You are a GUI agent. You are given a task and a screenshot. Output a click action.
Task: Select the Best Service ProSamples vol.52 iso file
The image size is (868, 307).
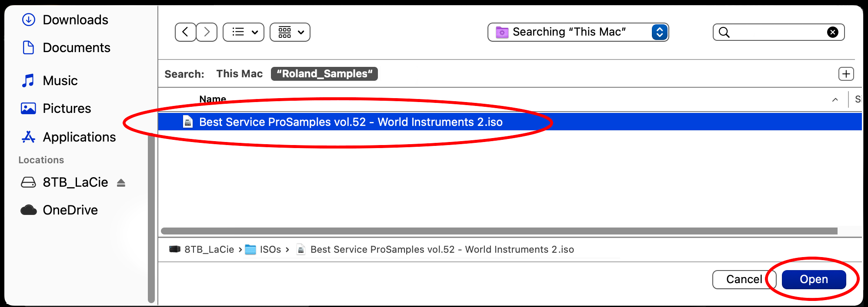[510, 122]
